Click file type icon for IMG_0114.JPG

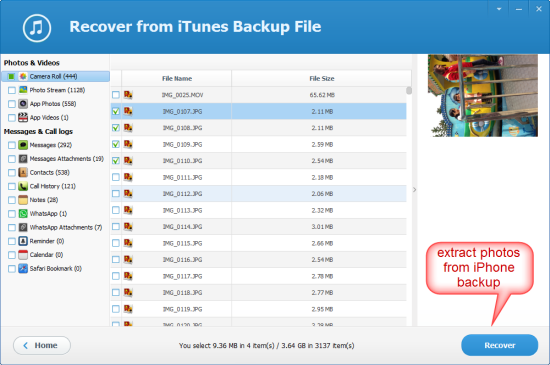128,227
